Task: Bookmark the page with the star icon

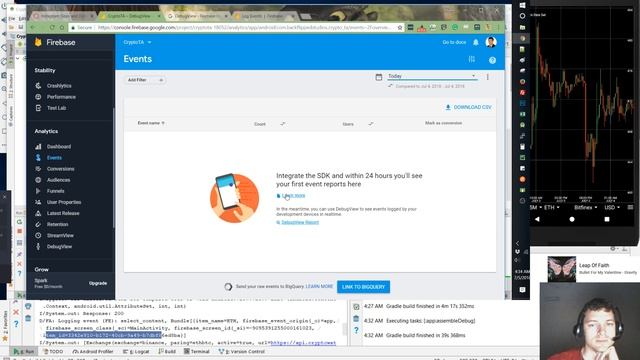Action: pyautogui.click(x=400, y=27)
